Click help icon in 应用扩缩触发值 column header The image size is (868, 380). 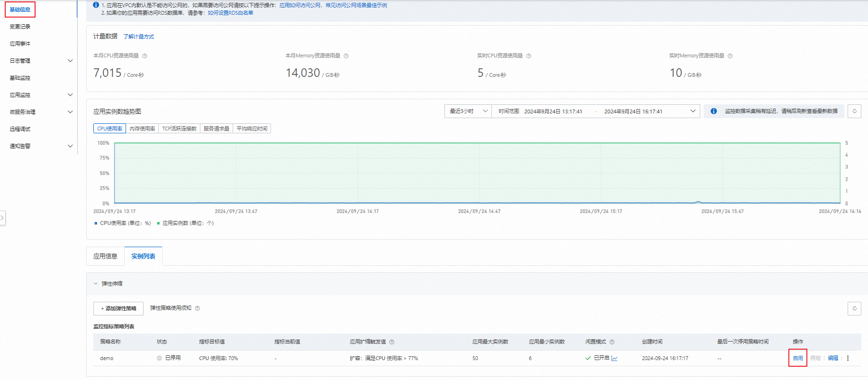click(x=392, y=342)
